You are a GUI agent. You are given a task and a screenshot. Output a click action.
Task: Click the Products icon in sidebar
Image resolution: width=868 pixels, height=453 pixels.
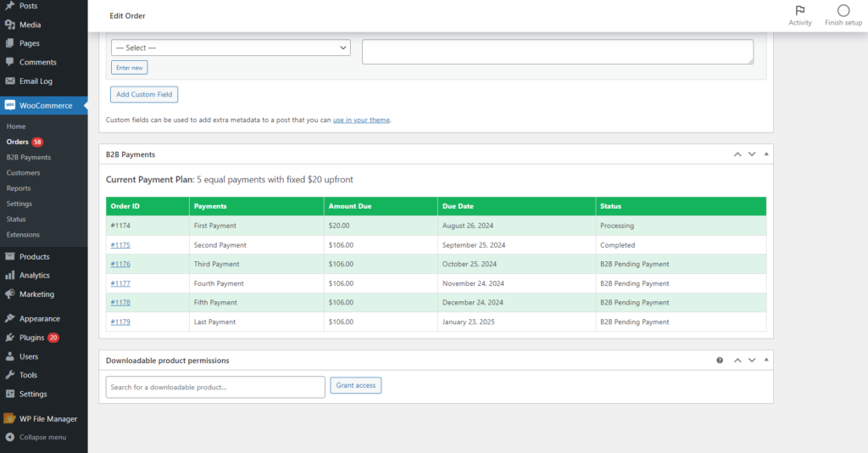(x=10, y=256)
